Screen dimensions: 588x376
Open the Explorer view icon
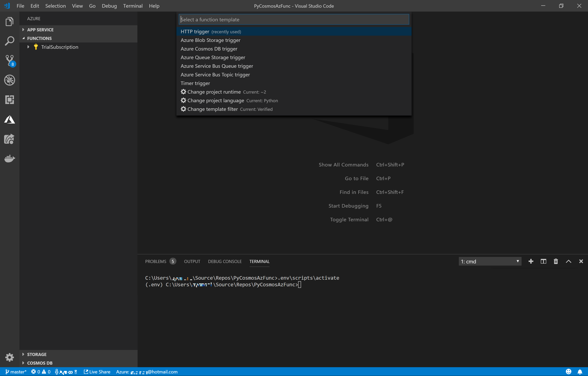tap(10, 22)
